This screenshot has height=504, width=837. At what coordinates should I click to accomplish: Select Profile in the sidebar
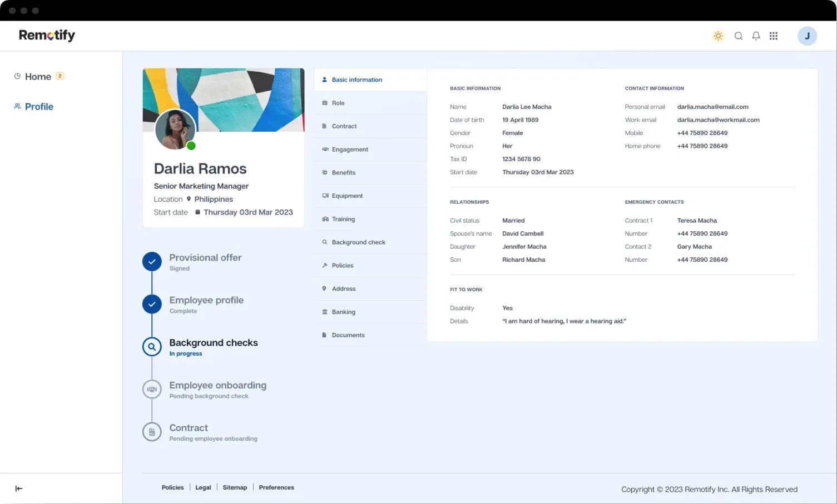pos(39,107)
